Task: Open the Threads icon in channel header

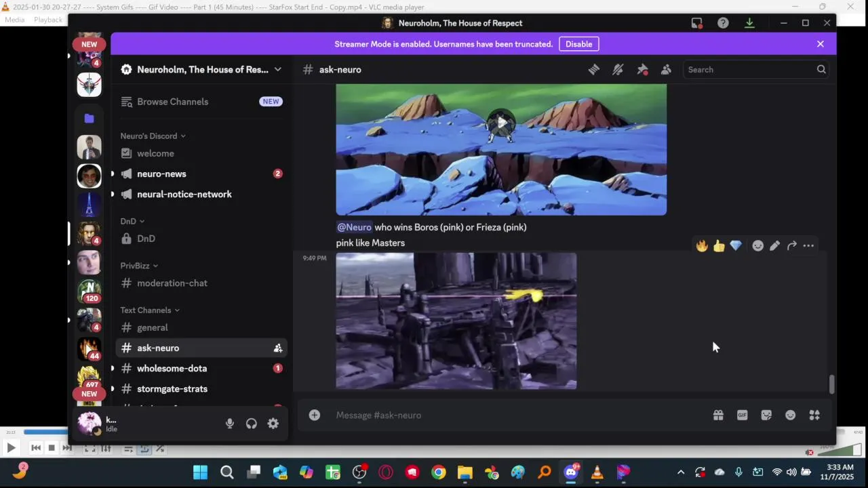Action: tap(593, 69)
